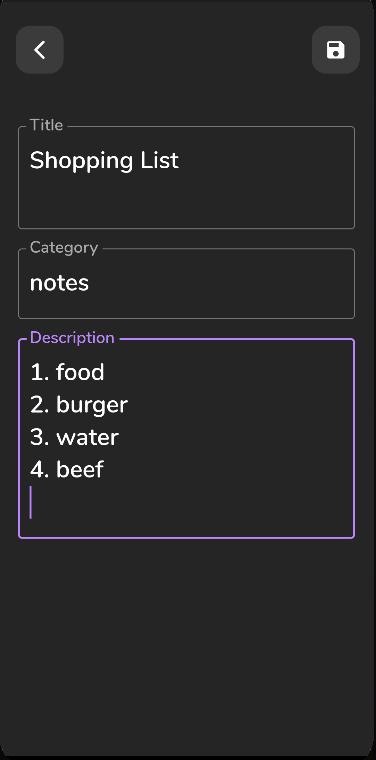The image size is (376, 760).
Task: Click the number '4.' before beef
Action: (x=40, y=470)
